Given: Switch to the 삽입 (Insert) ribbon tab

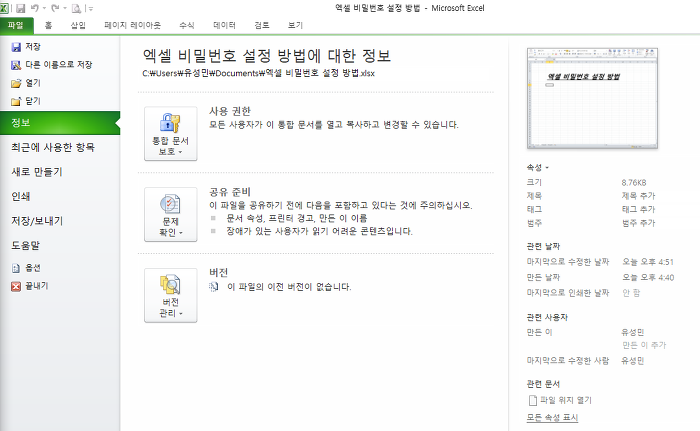Looking at the screenshot, I should 78,25.
